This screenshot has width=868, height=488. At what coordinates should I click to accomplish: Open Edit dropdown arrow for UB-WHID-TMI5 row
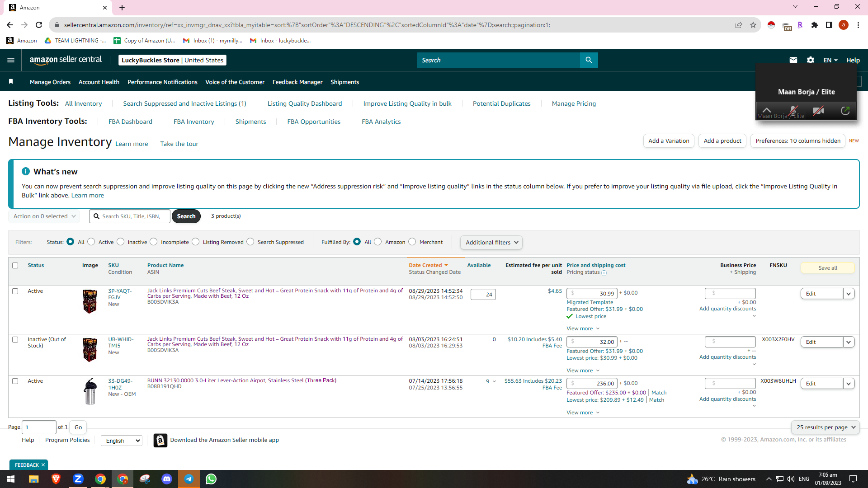coord(849,342)
